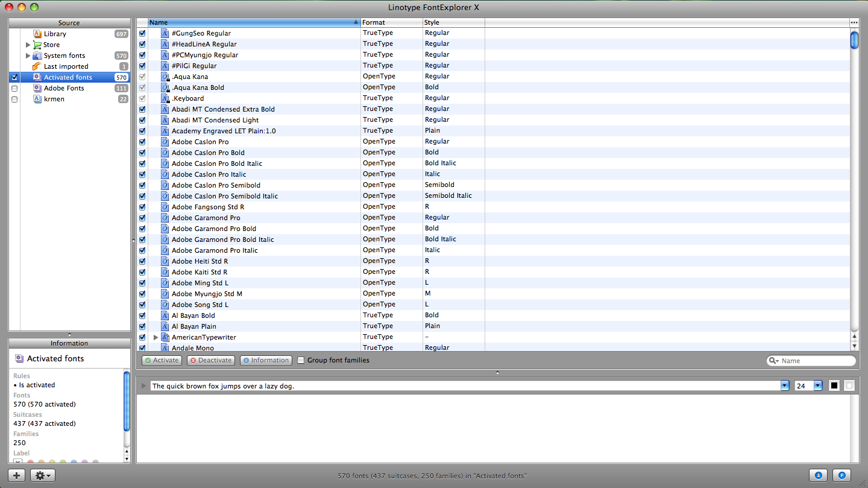The image size is (868, 488).
Task: Click the Information panel header
Action: click(x=69, y=343)
